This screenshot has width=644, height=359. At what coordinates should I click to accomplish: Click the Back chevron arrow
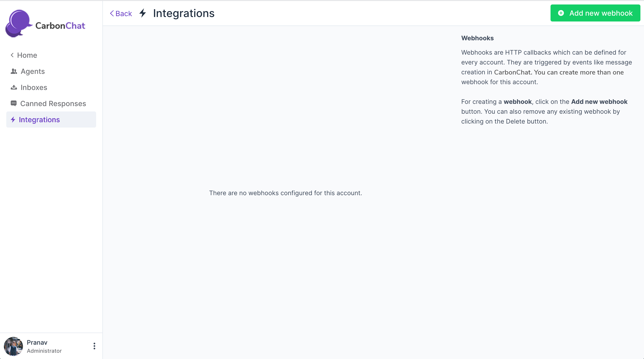click(112, 13)
